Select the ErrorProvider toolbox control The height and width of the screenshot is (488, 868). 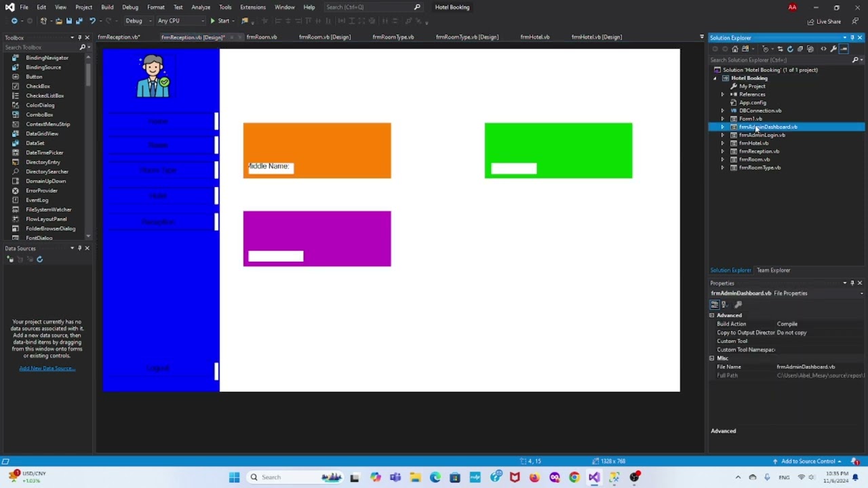(41, 190)
